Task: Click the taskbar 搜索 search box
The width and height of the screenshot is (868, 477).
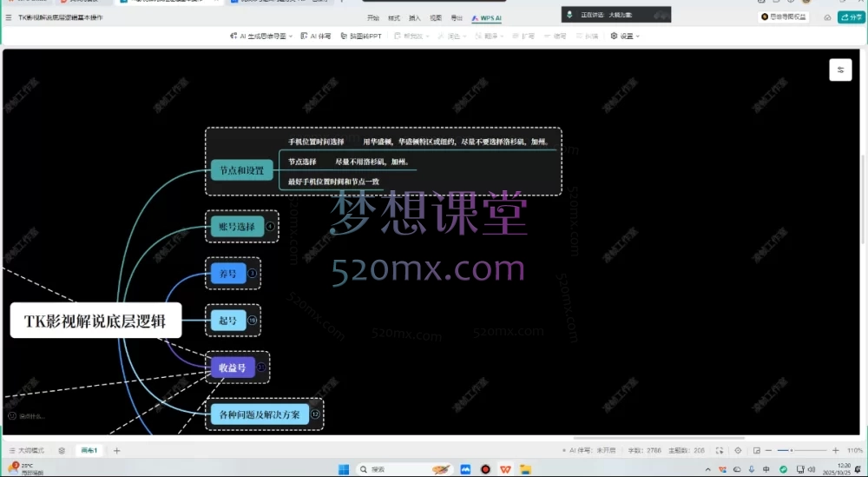Action: (x=405, y=469)
